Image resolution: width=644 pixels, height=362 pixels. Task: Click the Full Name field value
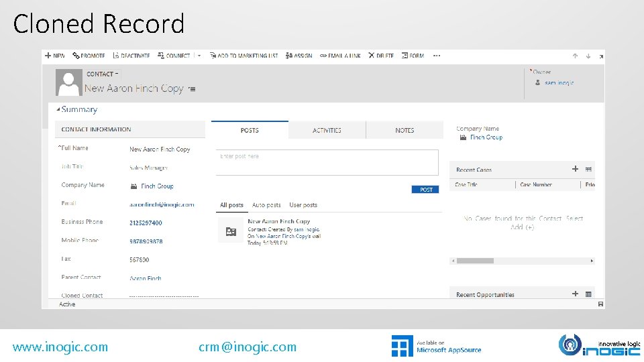tap(160, 149)
